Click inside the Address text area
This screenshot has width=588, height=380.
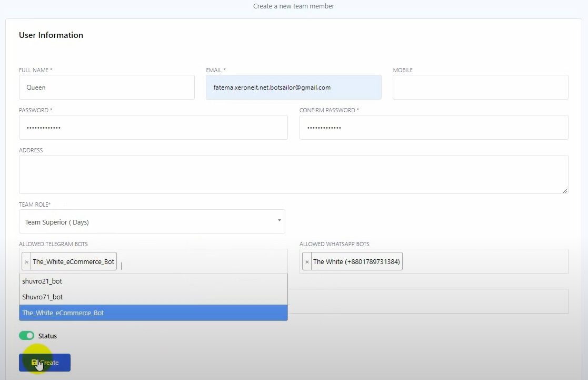coord(293,174)
